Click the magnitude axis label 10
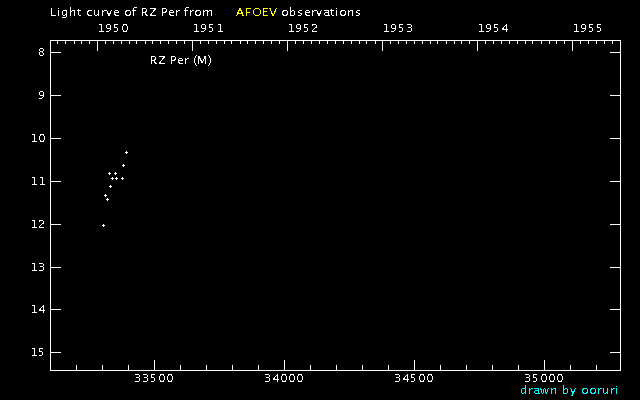The image size is (640, 400). click(38, 138)
